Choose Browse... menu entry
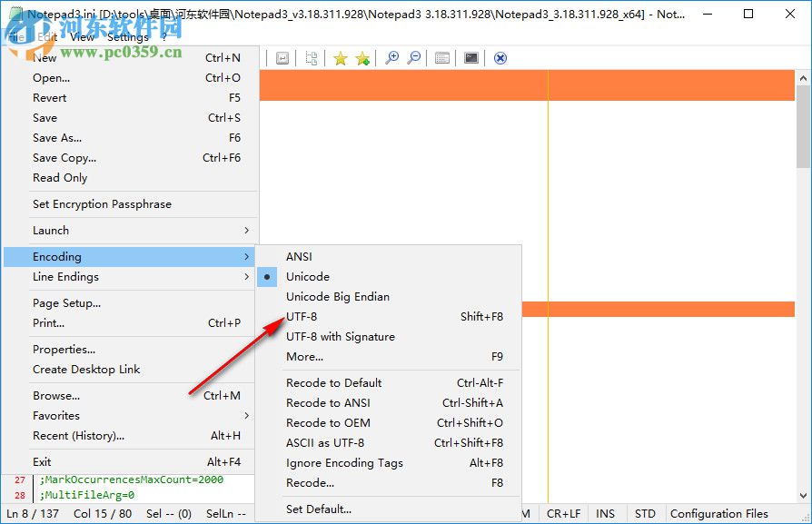This screenshot has height=524, width=812. click(129, 396)
